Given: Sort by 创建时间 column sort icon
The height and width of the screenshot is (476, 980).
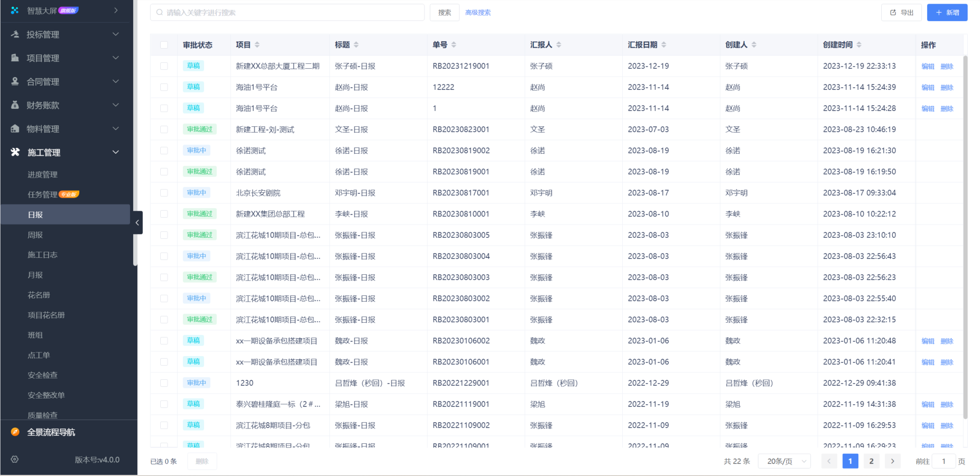Looking at the screenshot, I should coord(859,45).
